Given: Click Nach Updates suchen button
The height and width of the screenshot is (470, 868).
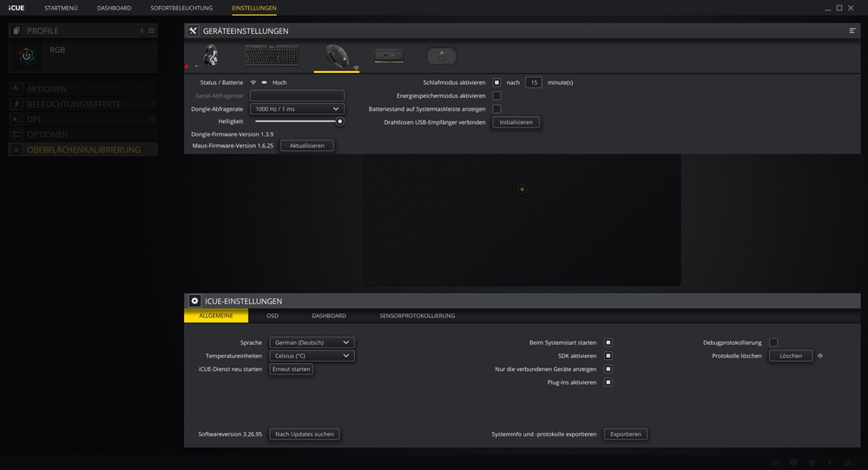Looking at the screenshot, I should coord(305,434).
